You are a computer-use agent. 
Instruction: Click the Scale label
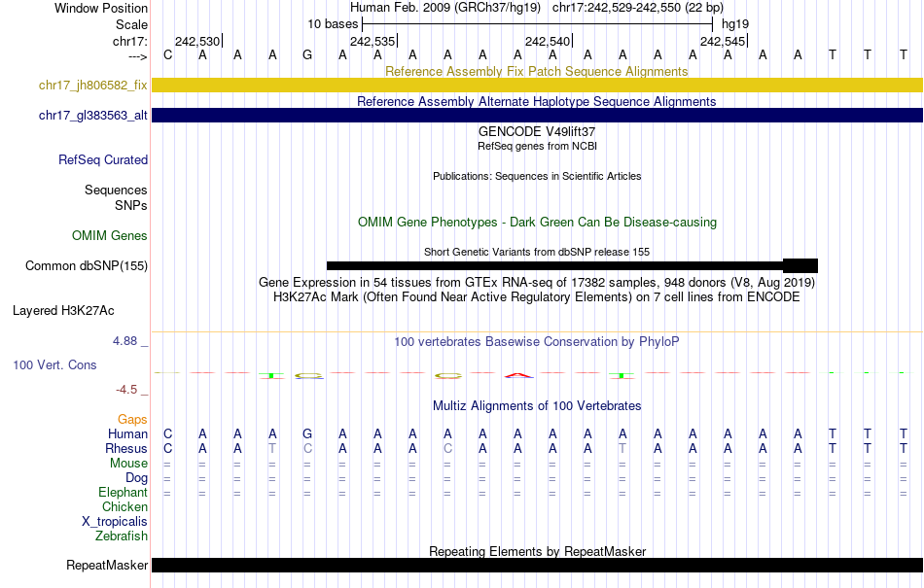pos(132,24)
